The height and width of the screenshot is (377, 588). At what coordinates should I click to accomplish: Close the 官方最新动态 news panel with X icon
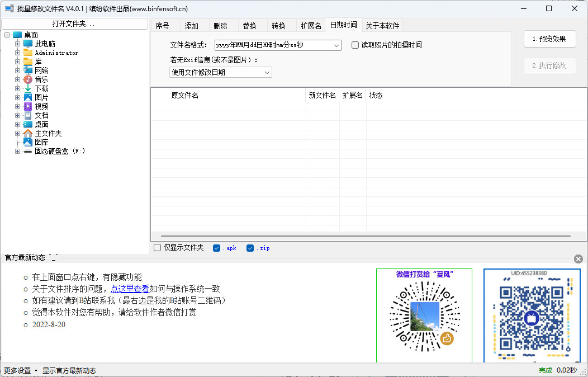click(578, 259)
